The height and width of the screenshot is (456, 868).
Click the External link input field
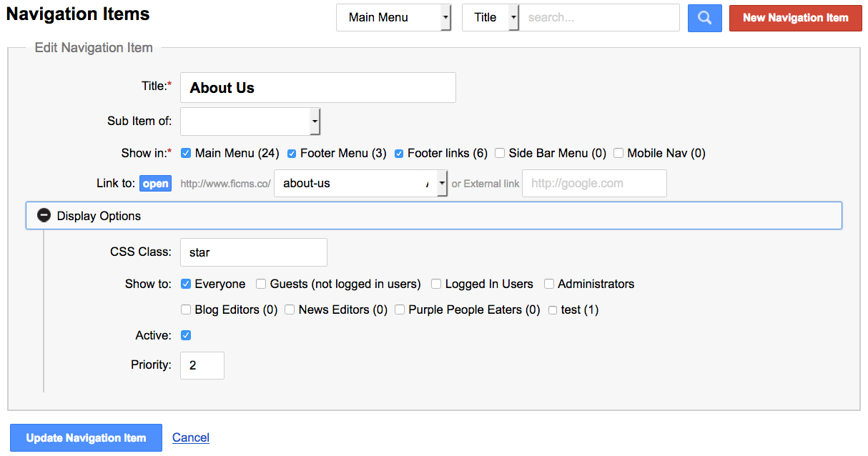(x=594, y=184)
